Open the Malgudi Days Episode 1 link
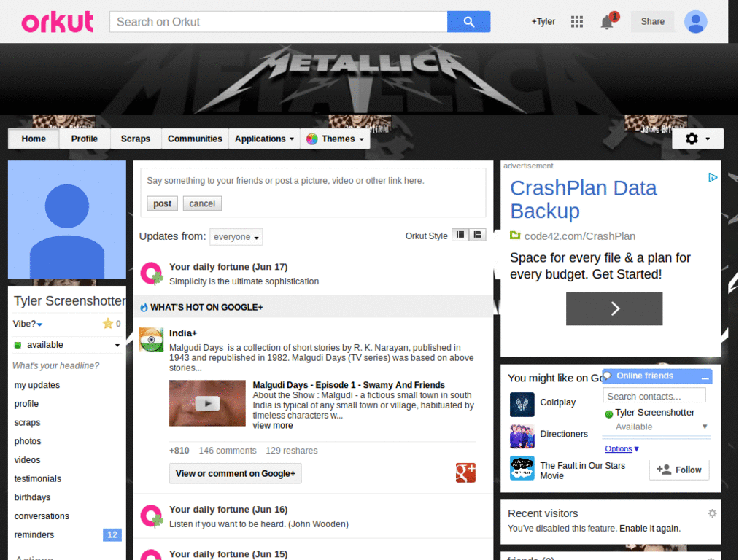 tap(349, 385)
